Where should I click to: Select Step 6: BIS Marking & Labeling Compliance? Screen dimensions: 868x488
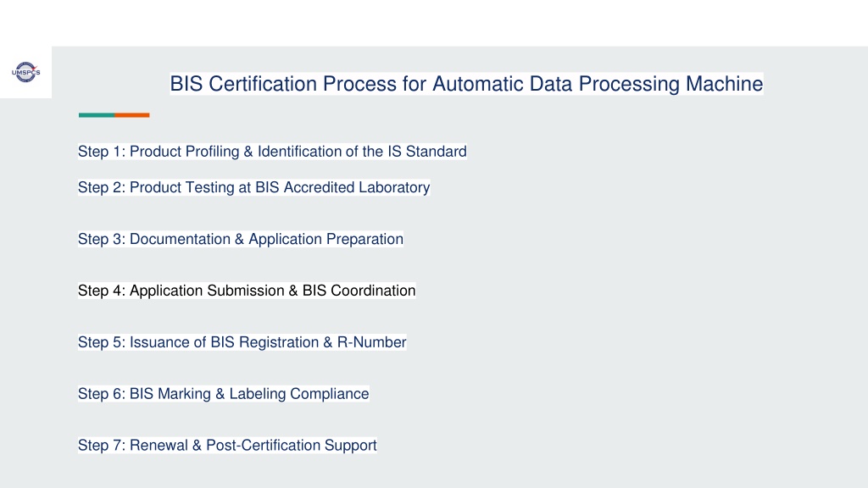click(x=223, y=393)
